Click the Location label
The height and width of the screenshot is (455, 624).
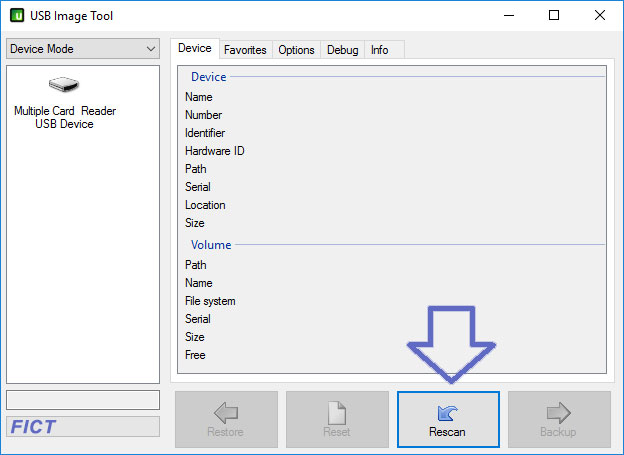click(x=205, y=205)
